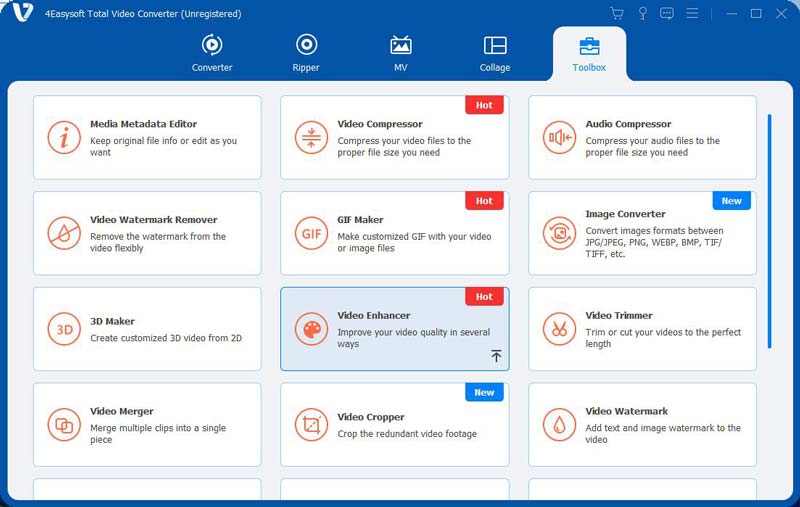The image size is (800, 507).
Task: Click the Audio Compressor speaker icon
Action: click(559, 137)
